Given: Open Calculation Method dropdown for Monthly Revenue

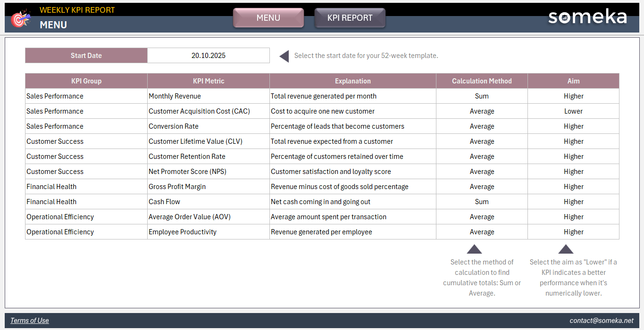Looking at the screenshot, I should 482,96.
